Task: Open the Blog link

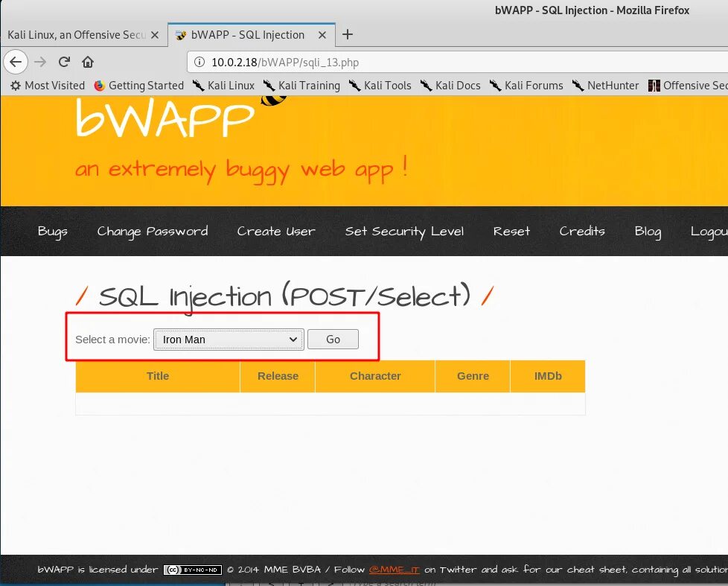Action: (x=648, y=232)
